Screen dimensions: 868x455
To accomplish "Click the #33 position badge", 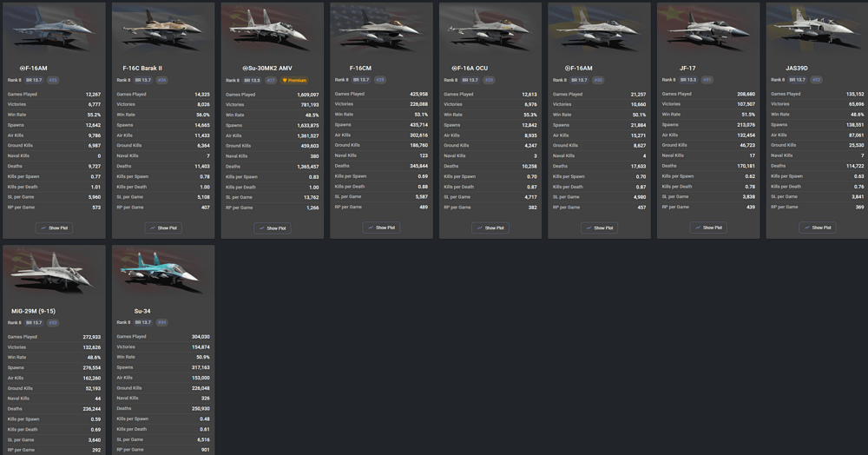I will coord(53,323).
